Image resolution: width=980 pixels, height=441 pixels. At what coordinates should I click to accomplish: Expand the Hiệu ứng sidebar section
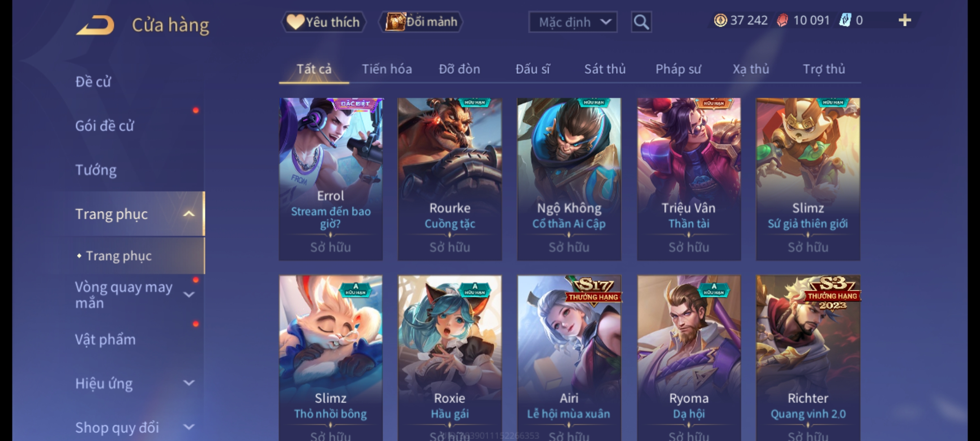coord(189,383)
